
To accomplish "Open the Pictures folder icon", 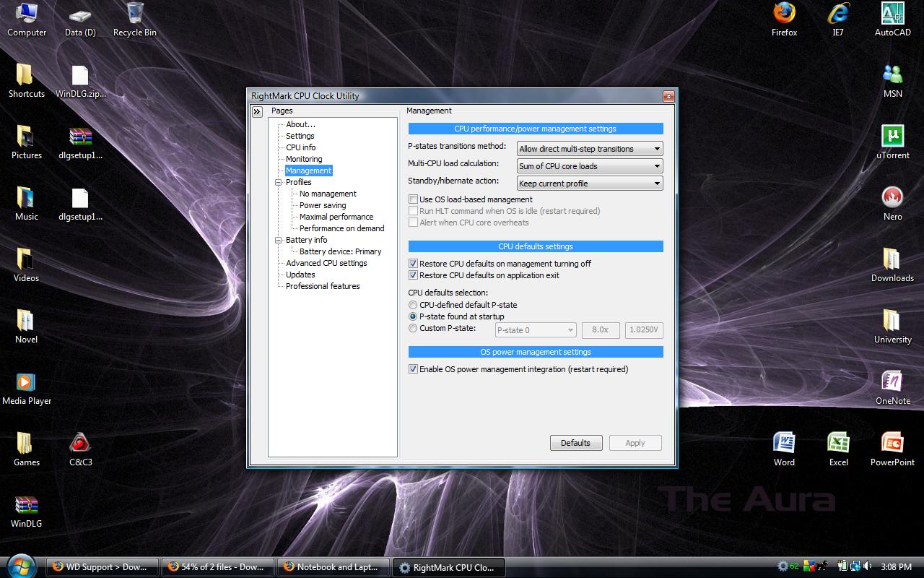I will [27, 142].
